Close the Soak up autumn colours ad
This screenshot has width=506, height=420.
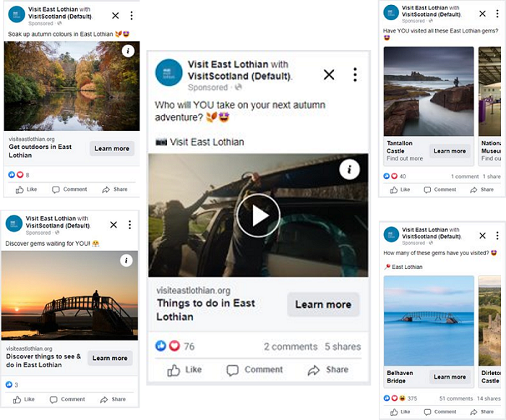[115, 15]
